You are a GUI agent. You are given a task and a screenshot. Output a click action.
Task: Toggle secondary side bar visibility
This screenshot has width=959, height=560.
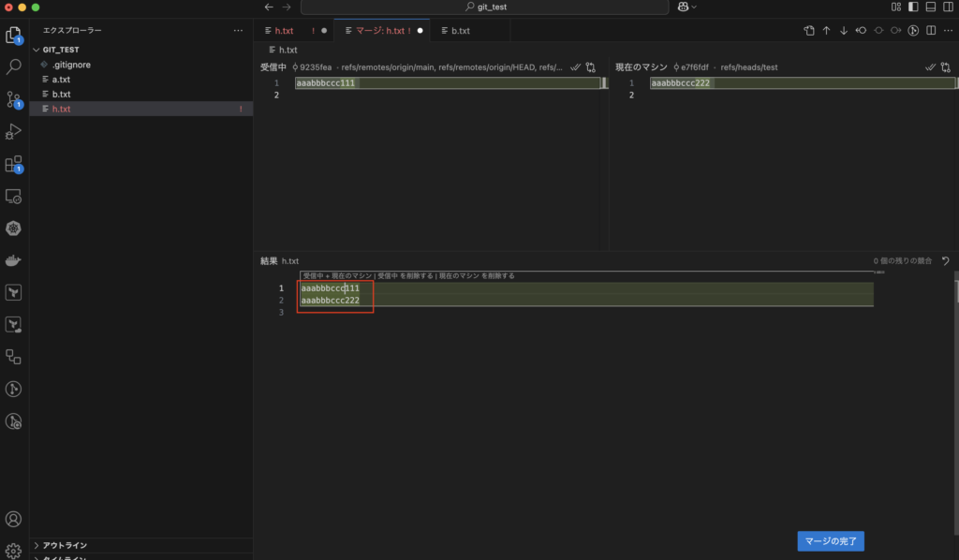tap(948, 7)
